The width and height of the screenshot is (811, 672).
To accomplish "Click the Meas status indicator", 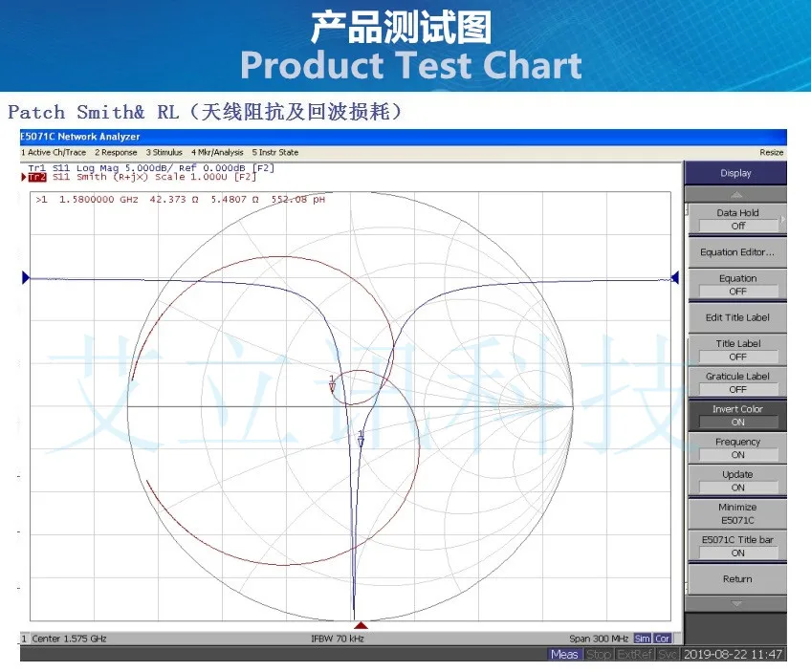I will 564,655.
